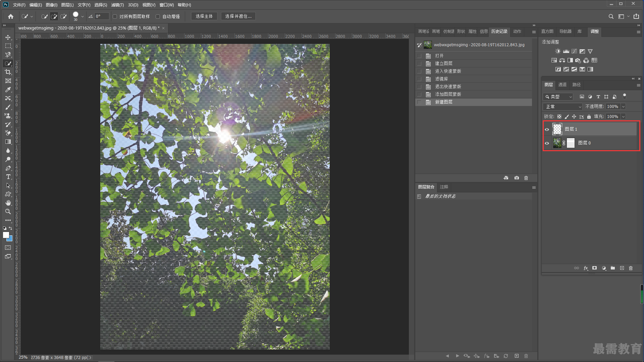Select the Dodge tool
644x362 pixels.
[8, 159]
